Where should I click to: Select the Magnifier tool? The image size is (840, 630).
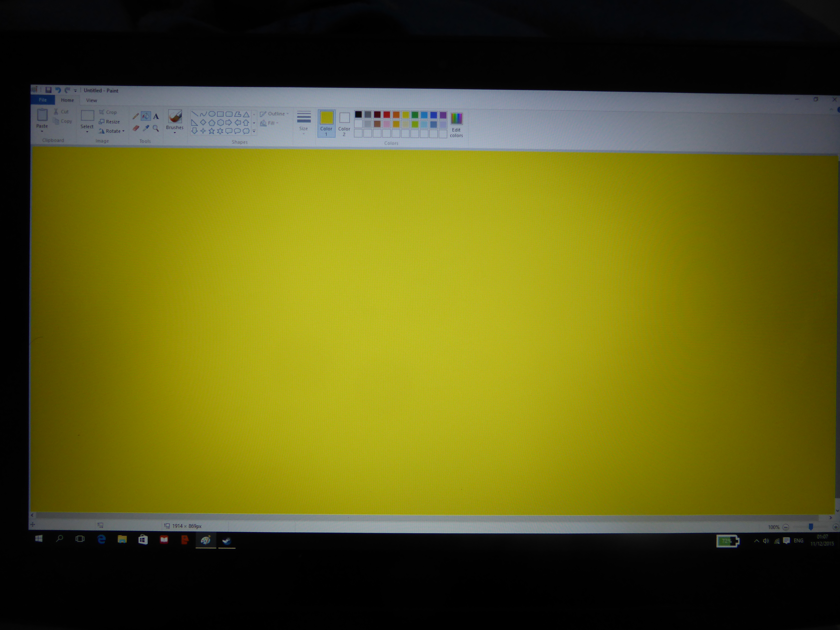coord(156,129)
